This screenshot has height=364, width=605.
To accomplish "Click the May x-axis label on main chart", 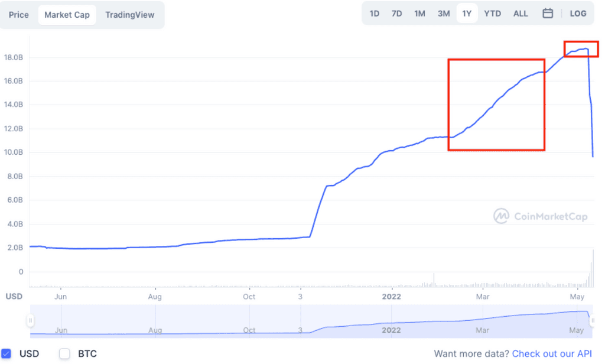I will pos(577,297).
